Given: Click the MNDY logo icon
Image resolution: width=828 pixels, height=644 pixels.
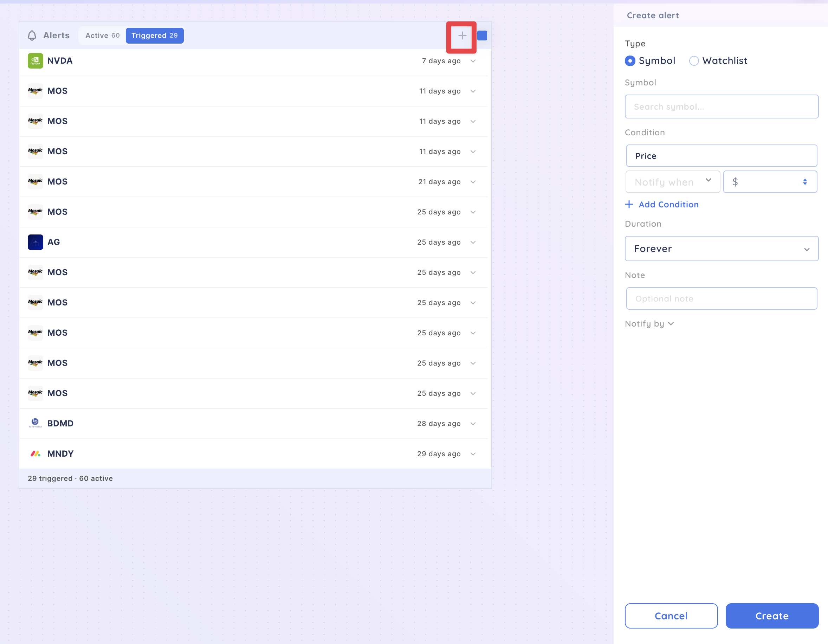Looking at the screenshot, I should point(35,453).
